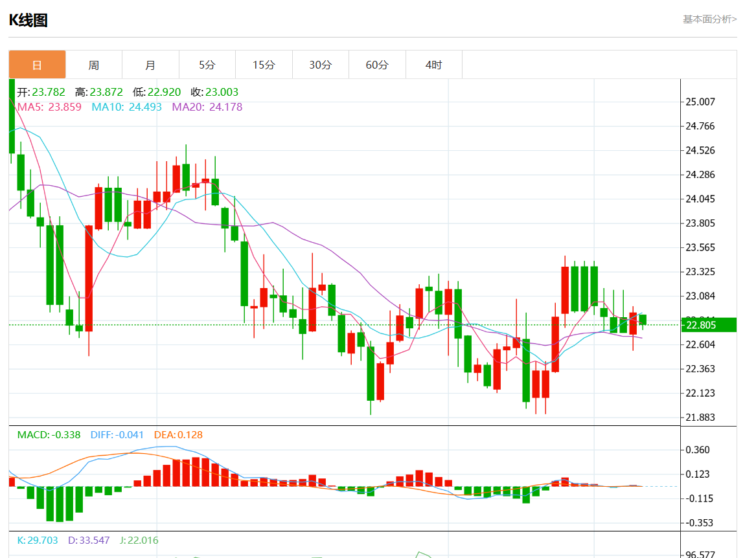Screen dimensions: 756x558
Task: Click the 23.565 price axis label
Action: click(700, 247)
